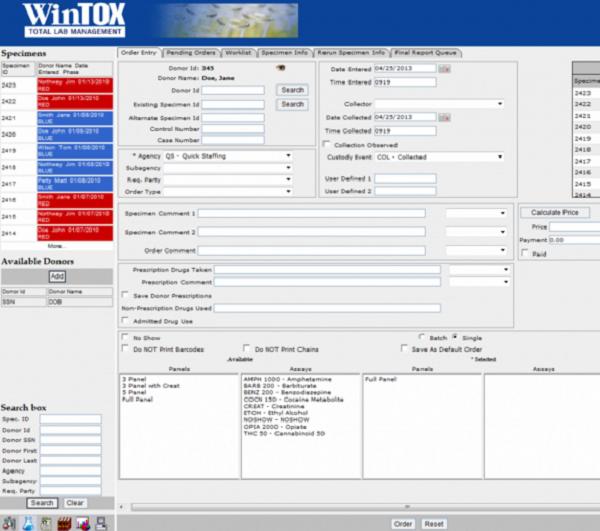
Task: Click the eye icon beside Donor Id
Action: (x=281, y=68)
